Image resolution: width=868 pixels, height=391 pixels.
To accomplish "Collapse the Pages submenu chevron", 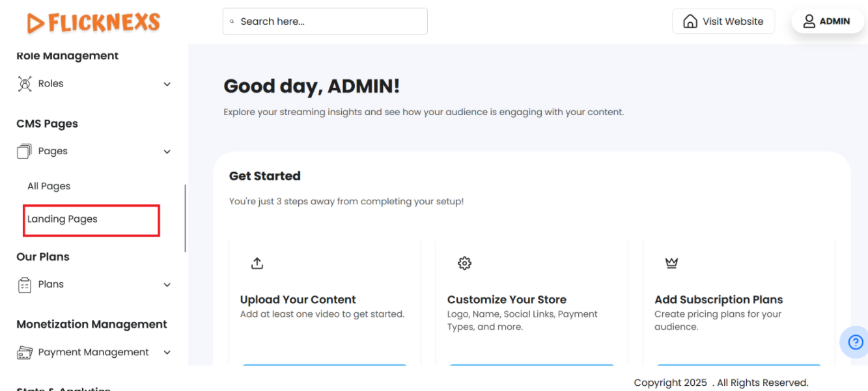I will point(167,152).
